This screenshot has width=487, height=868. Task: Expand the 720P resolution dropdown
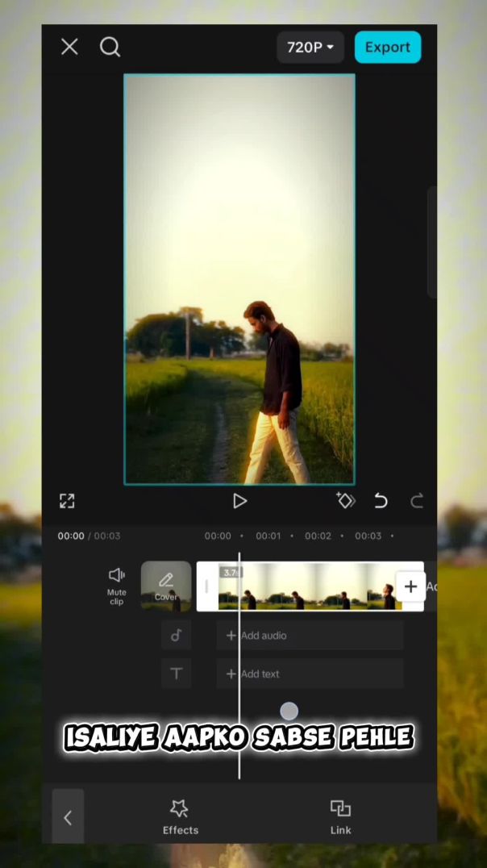click(x=310, y=48)
